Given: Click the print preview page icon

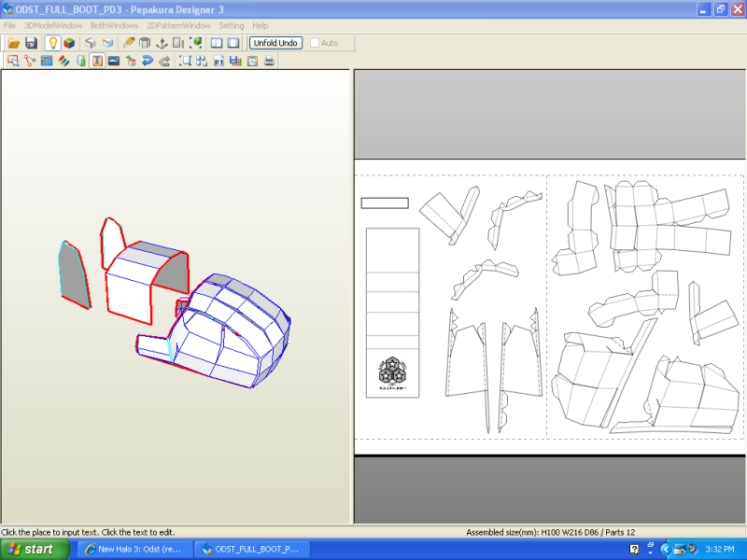Looking at the screenshot, I should [252, 61].
